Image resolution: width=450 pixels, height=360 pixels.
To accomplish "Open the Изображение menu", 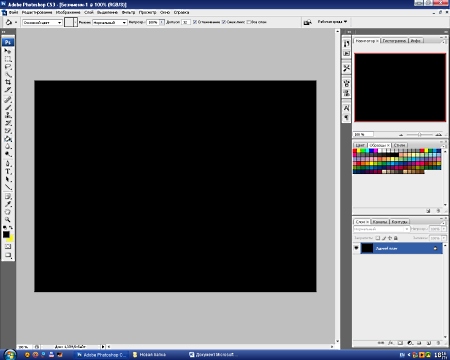I will pos(68,12).
